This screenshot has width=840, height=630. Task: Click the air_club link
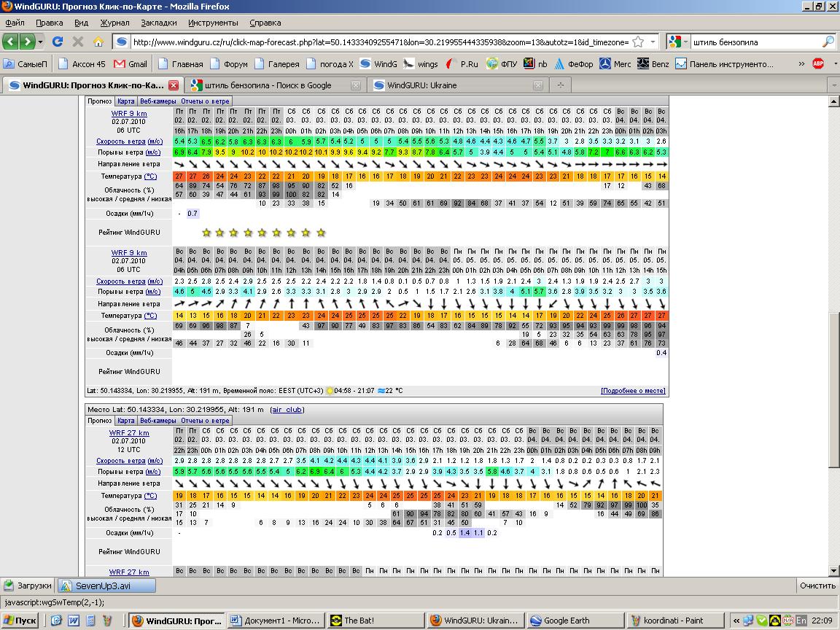tap(287, 410)
